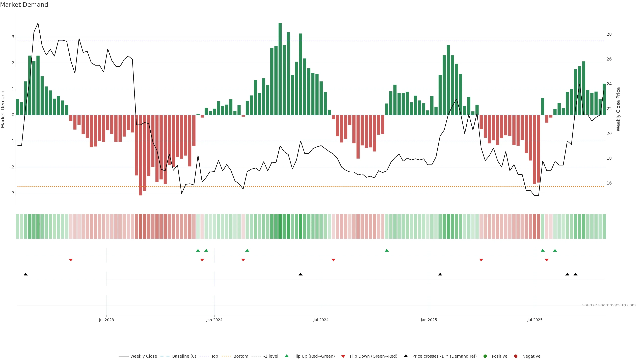Click red Negative circle legend icon
The width and height of the screenshot is (644, 362).
516,356
